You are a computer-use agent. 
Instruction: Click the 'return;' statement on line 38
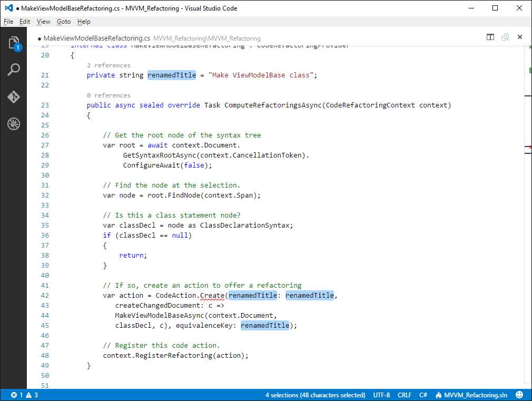click(133, 256)
